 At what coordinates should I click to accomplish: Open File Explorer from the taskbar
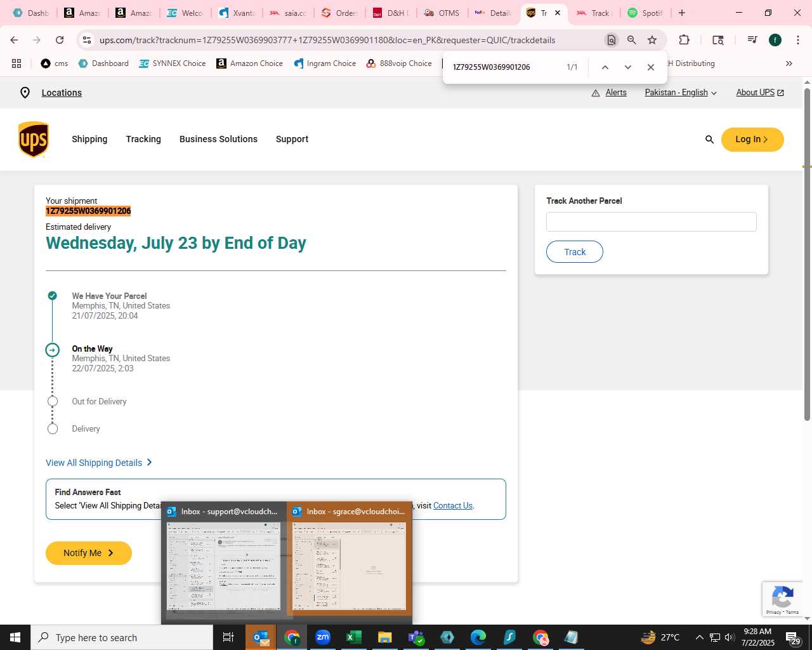pyautogui.click(x=385, y=637)
